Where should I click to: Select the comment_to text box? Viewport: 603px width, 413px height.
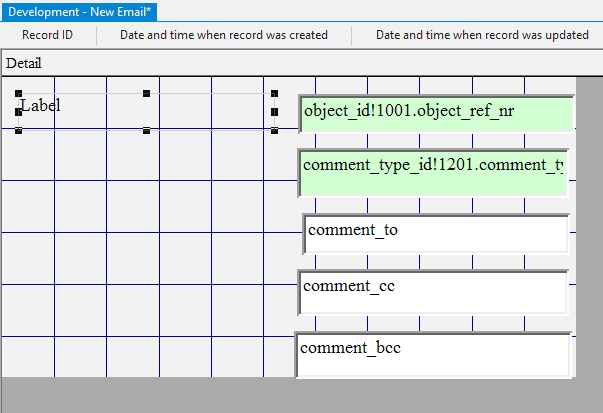(x=436, y=233)
